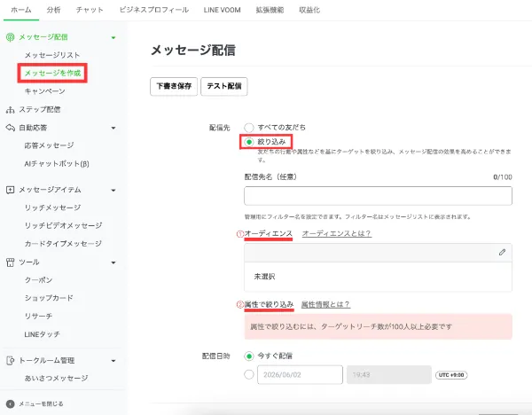
Task: Click the ステップ配信 icon in sidebar
Action: [x=10, y=110]
